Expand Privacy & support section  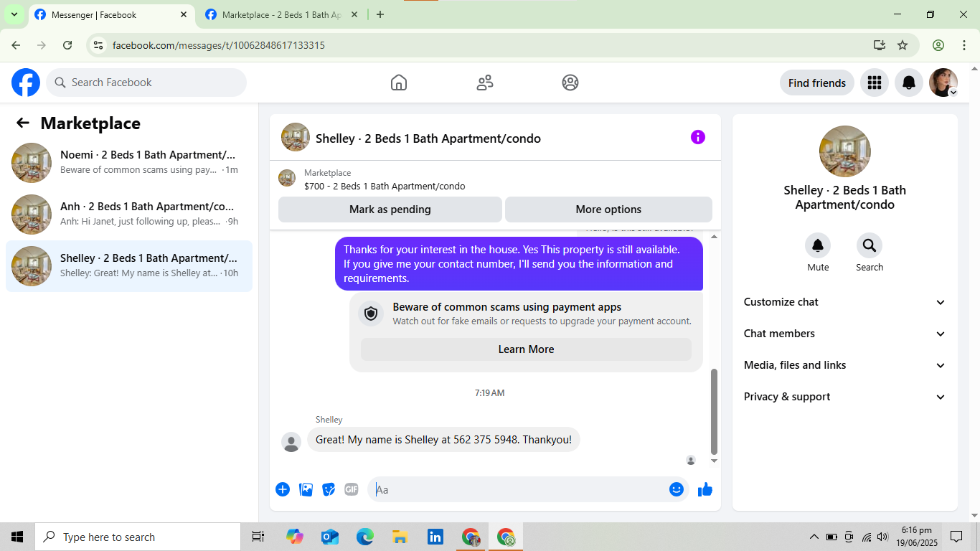[845, 397]
